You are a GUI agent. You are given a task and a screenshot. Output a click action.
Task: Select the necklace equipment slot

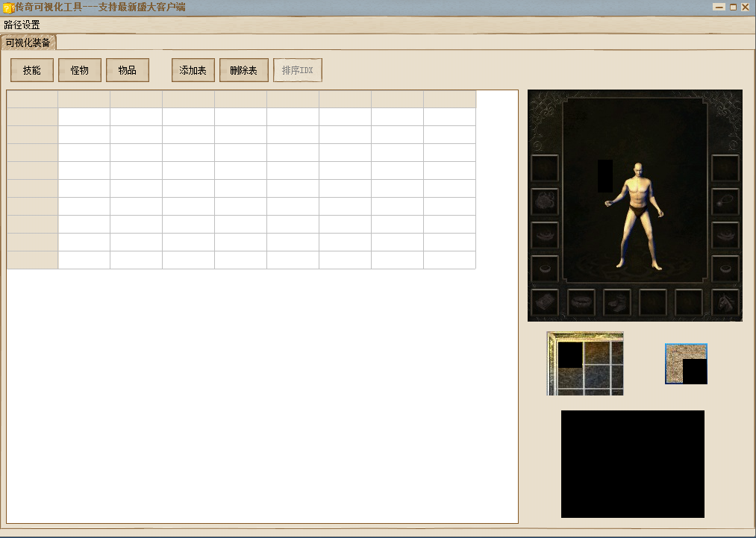point(725,201)
